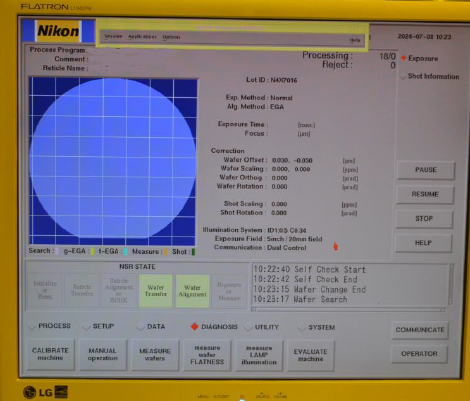Click MEASURE wafers button

[155, 355]
